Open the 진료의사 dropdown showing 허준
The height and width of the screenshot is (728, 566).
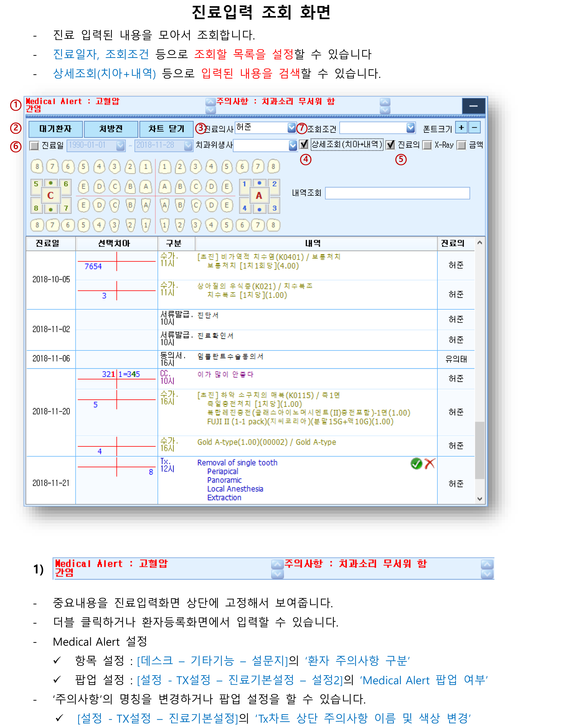(x=291, y=128)
